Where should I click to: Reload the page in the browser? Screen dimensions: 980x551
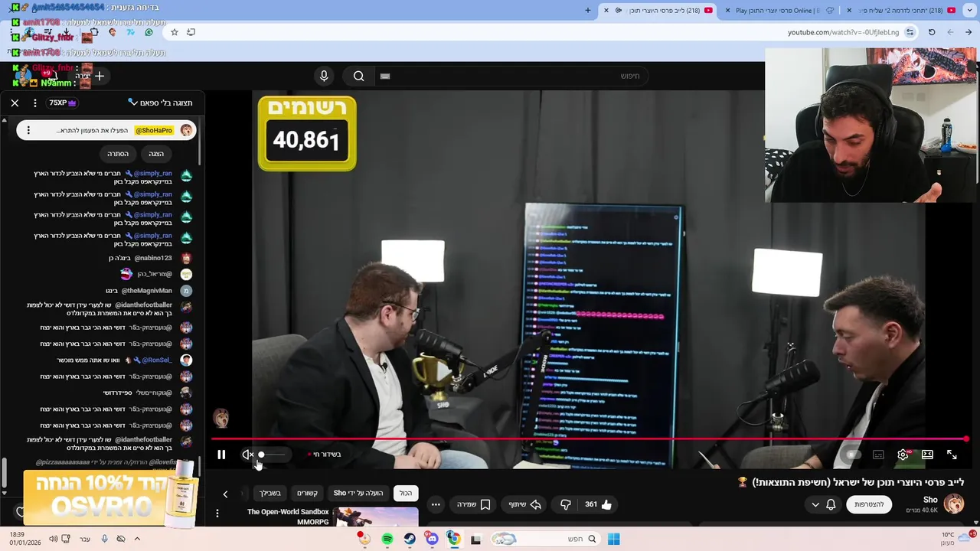tap(932, 32)
